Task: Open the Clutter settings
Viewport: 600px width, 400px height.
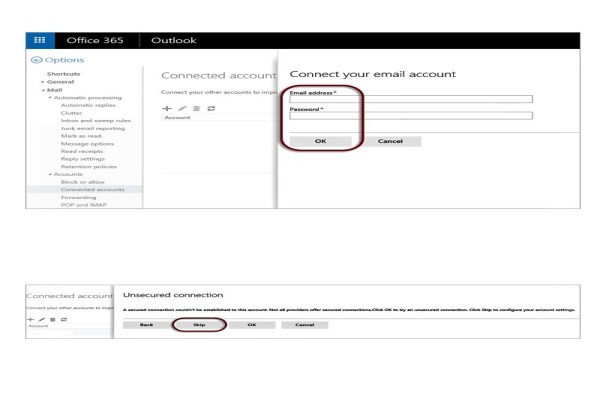Action: click(x=71, y=113)
